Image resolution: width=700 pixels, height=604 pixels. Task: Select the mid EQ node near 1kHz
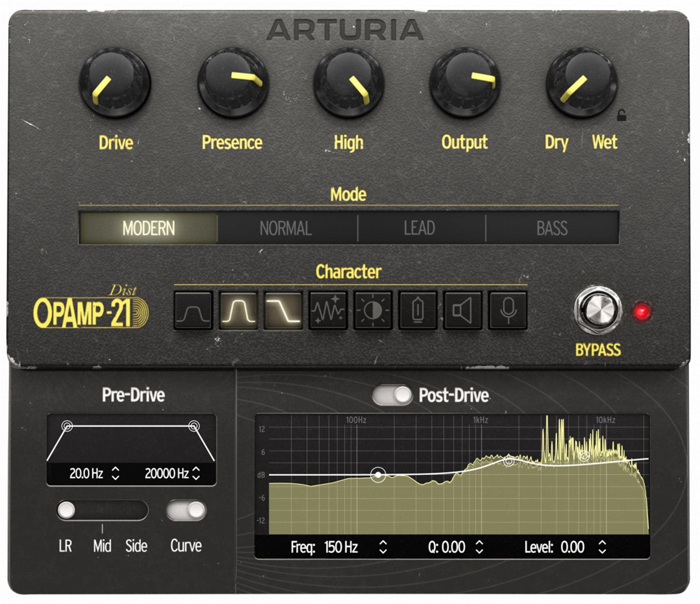tap(509, 461)
